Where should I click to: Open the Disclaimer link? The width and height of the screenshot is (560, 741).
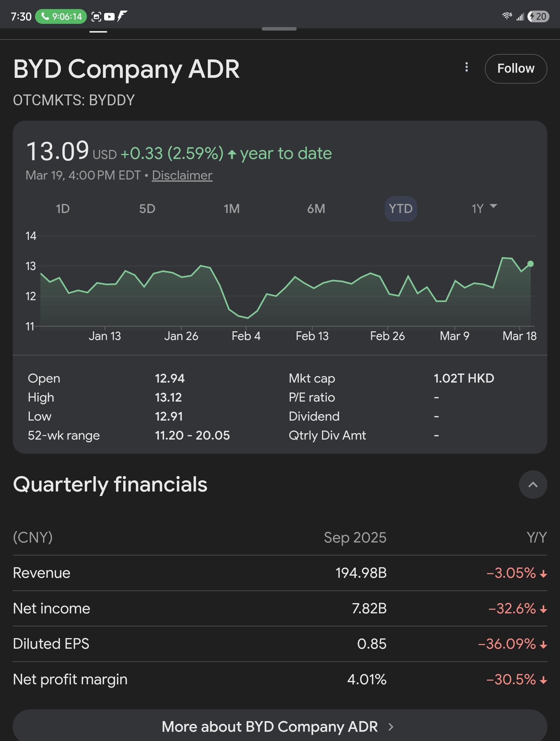(182, 175)
